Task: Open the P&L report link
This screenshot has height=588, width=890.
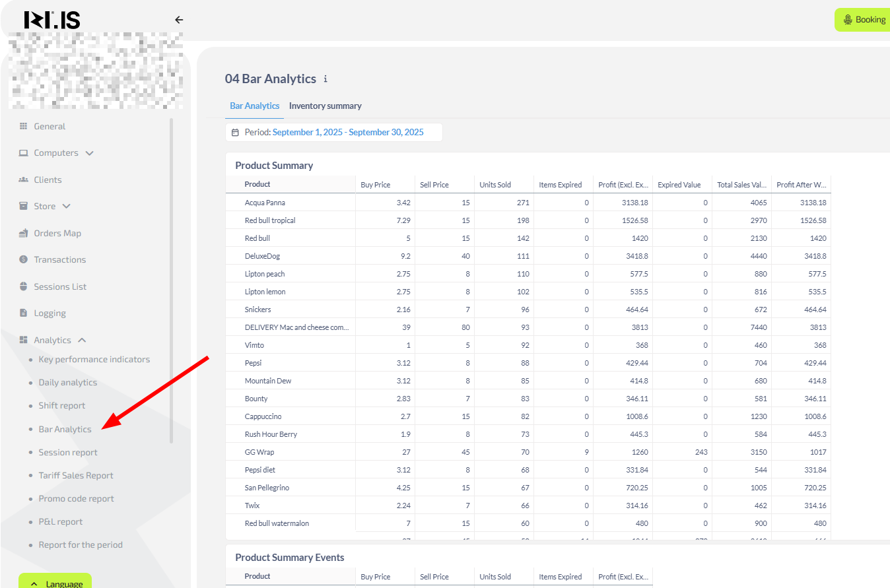Action: pos(61,521)
